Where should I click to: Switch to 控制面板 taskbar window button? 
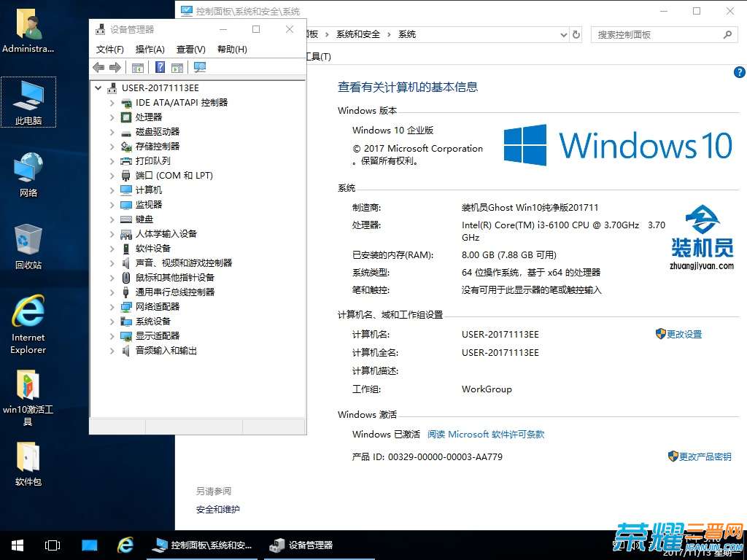[x=202, y=545]
